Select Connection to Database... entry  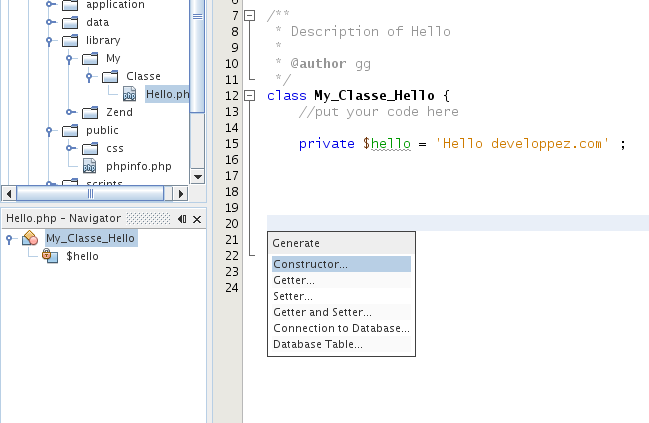coord(341,329)
